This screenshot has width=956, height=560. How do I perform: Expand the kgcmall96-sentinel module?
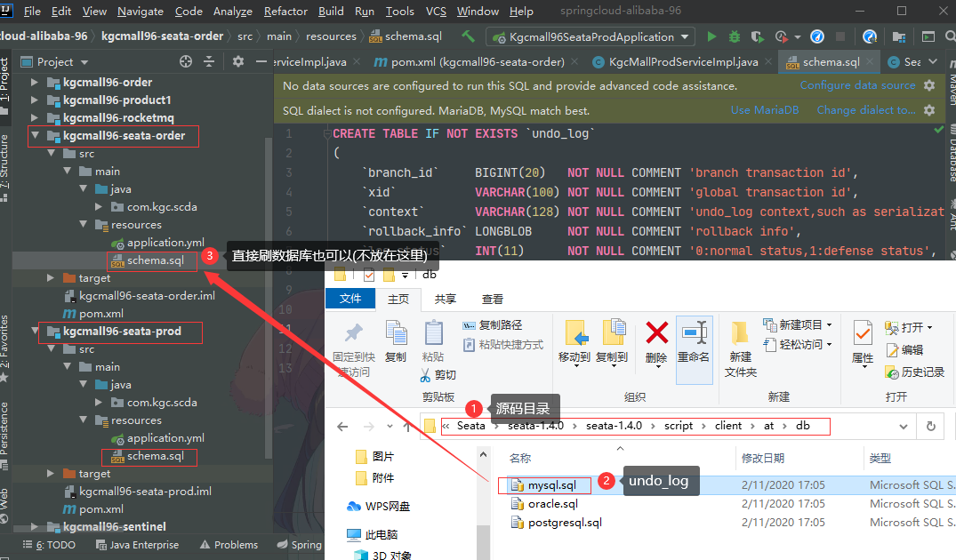pos(34,526)
